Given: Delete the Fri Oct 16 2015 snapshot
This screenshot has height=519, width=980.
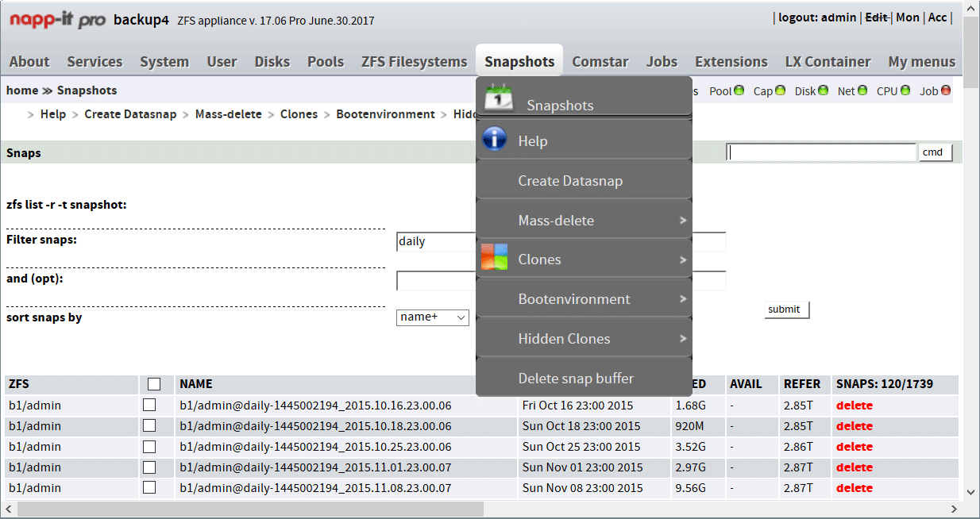Looking at the screenshot, I should click(x=855, y=406).
